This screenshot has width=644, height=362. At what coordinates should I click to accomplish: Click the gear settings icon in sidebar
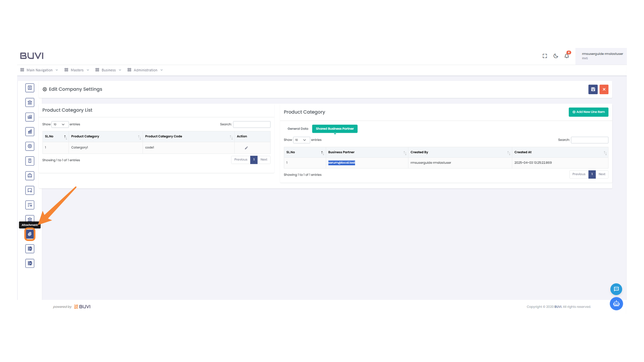point(30,146)
